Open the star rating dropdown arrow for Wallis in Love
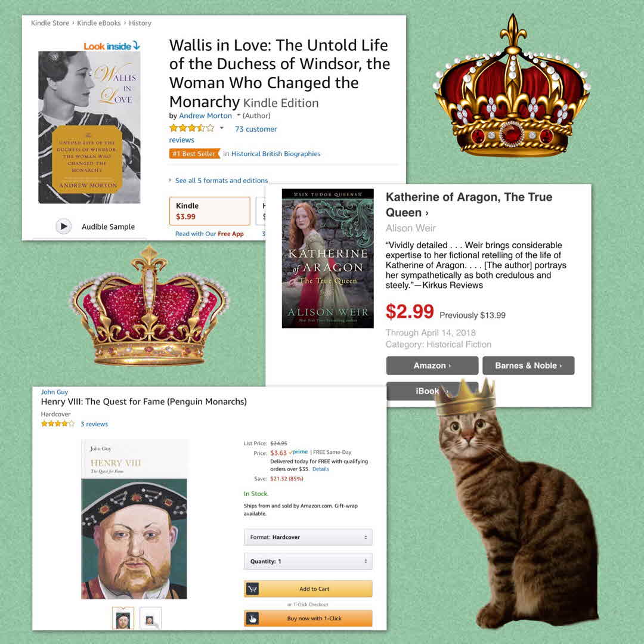 pyautogui.click(x=222, y=128)
